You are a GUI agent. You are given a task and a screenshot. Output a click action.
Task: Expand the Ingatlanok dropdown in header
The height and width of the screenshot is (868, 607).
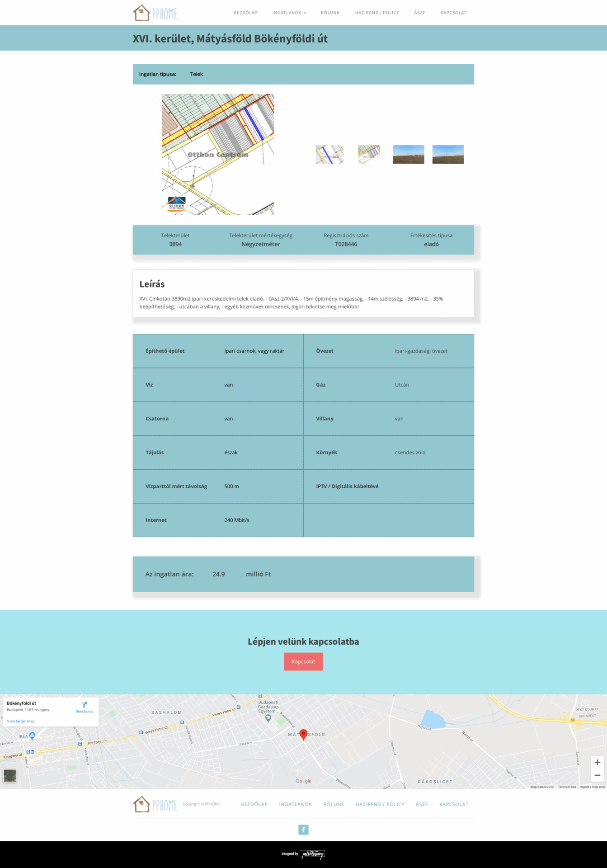pyautogui.click(x=289, y=13)
